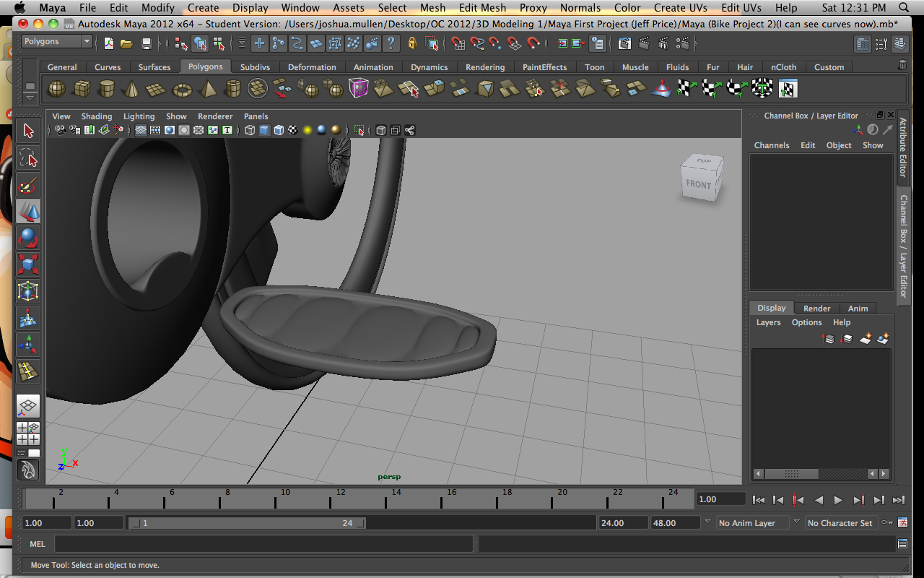Open the No Anim Layer dropdown
The height and width of the screenshot is (578, 924).
coord(752,523)
